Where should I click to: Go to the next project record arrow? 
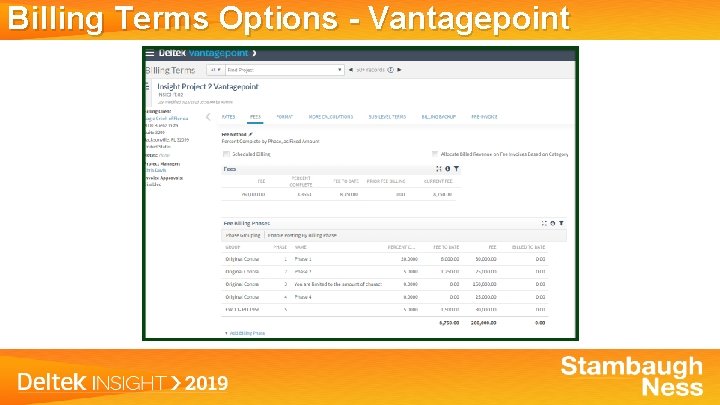(399, 70)
